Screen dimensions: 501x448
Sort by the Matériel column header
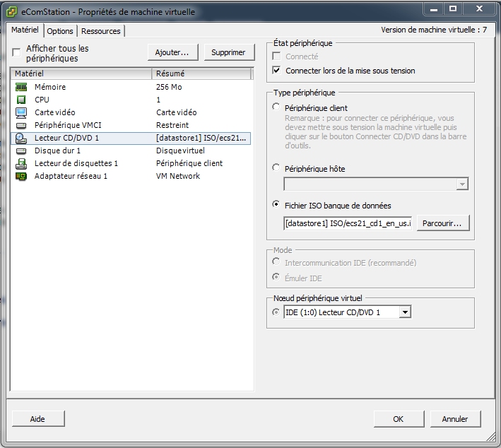[81, 73]
